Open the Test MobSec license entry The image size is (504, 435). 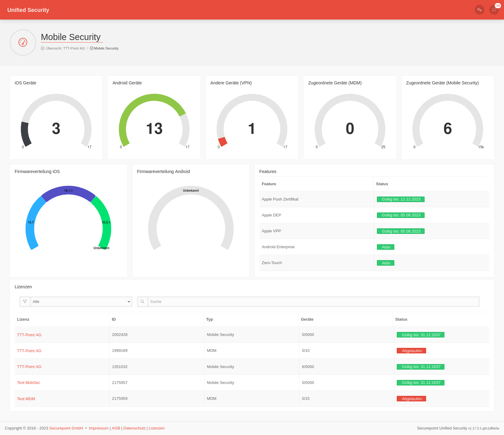(28, 382)
